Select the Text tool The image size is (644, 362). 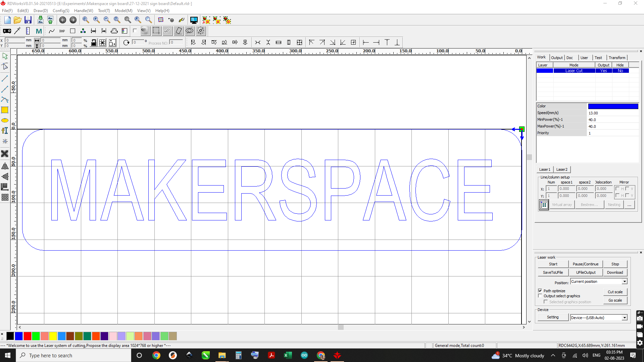click(5, 131)
